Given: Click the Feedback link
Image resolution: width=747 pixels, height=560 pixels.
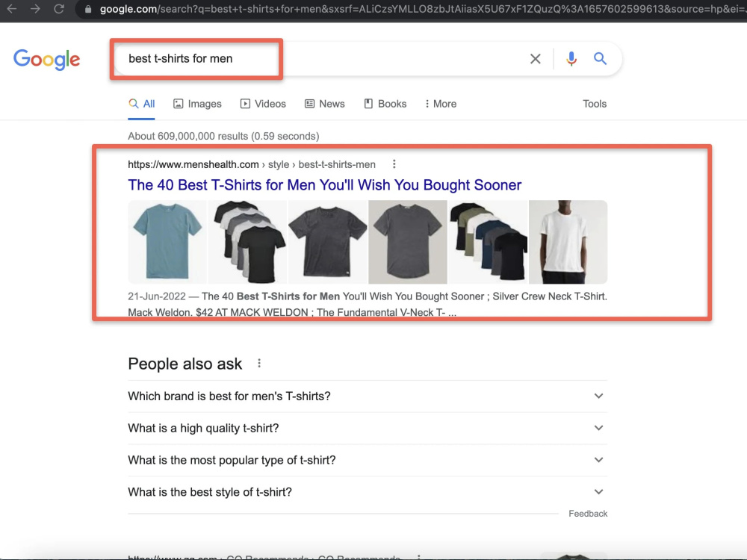Looking at the screenshot, I should coord(588,514).
